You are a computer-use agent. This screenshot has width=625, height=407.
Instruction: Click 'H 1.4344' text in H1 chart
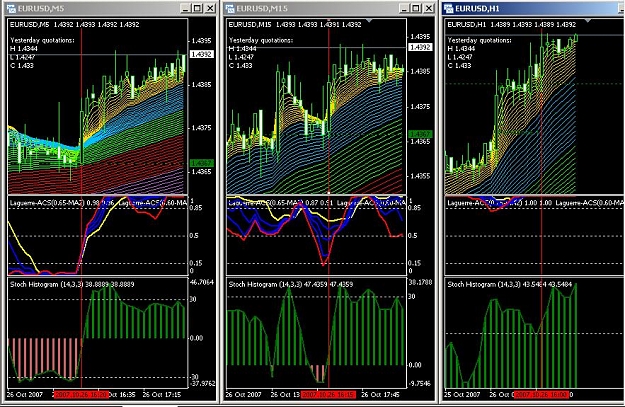click(462, 49)
